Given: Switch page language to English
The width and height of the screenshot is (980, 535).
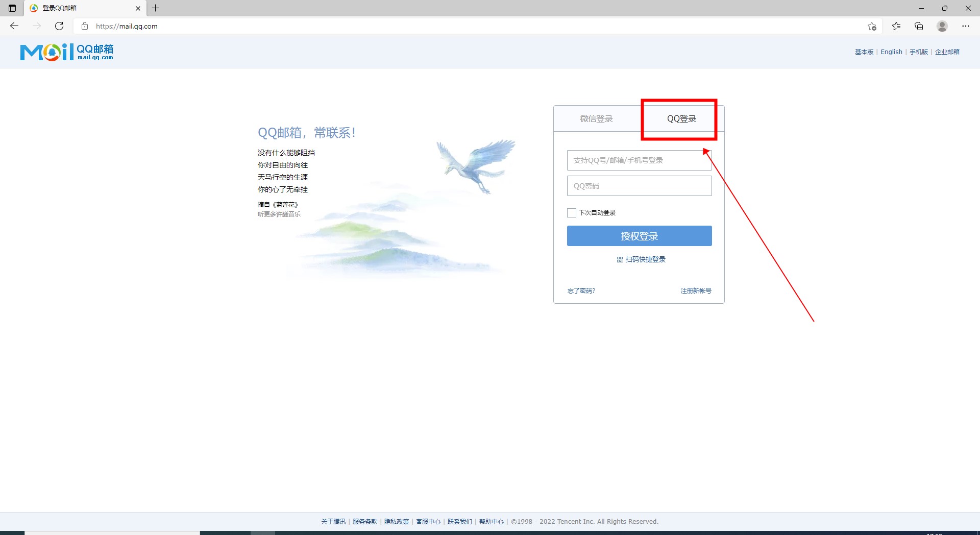Looking at the screenshot, I should tap(891, 52).
